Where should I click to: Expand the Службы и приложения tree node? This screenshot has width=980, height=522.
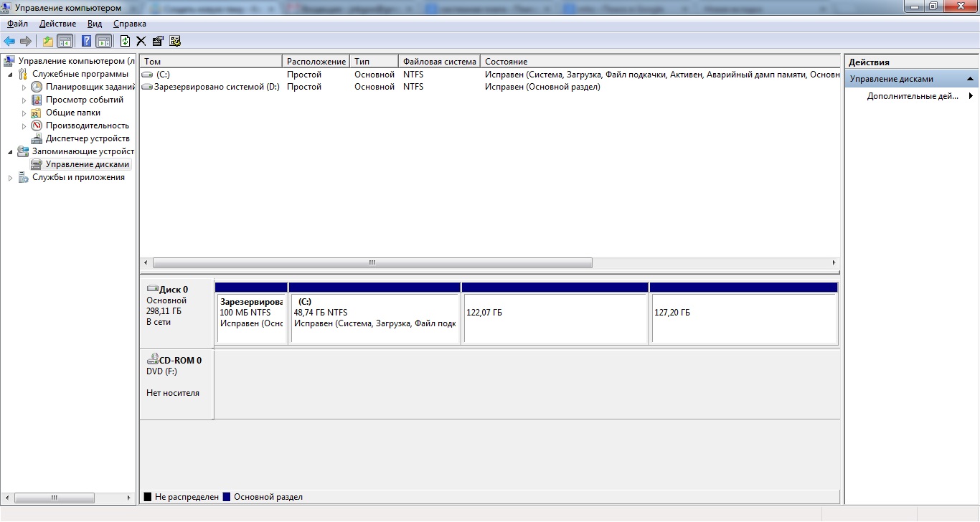10,178
